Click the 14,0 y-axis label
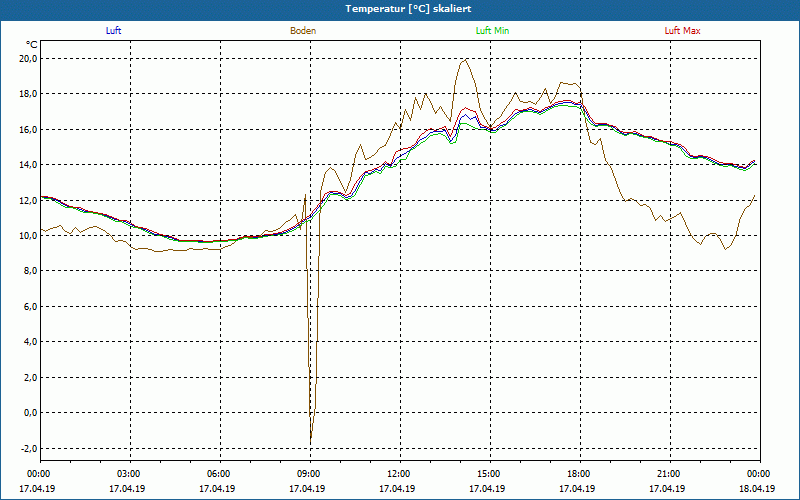This screenshot has width=800, height=500. 29,165
